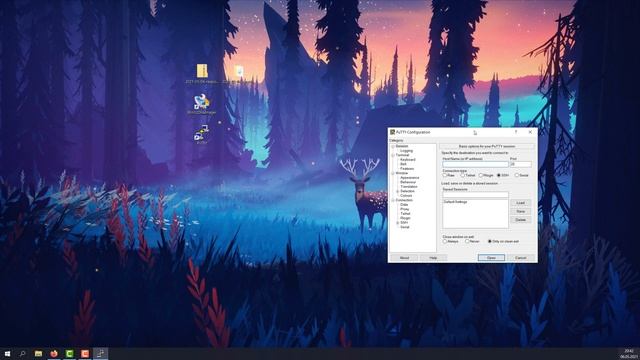Open Serial category in the tree
Image resolution: width=640 pixels, height=360 pixels.
tap(404, 227)
